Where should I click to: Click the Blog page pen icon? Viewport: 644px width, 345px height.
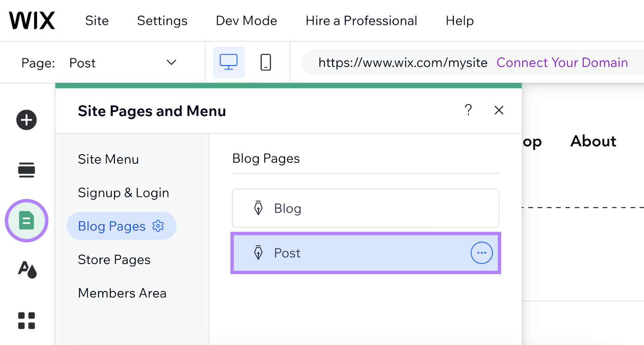click(x=258, y=208)
